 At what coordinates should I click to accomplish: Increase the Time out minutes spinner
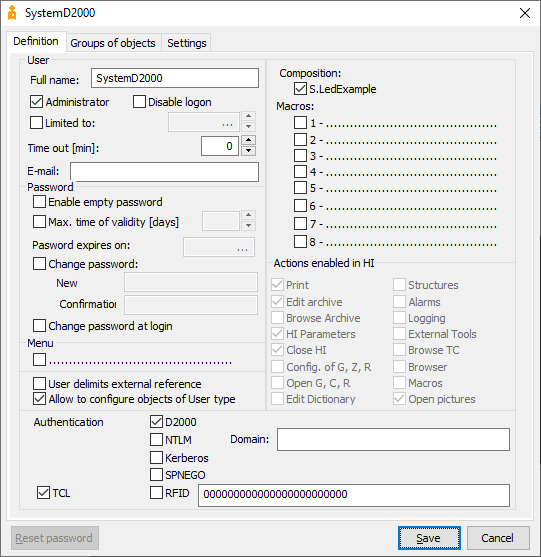tap(248, 140)
